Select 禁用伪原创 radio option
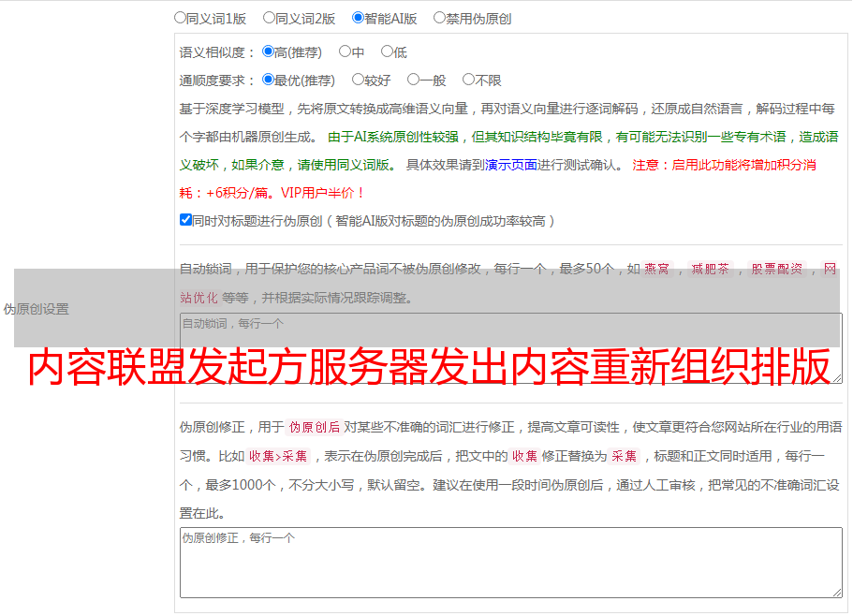 (439, 18)
